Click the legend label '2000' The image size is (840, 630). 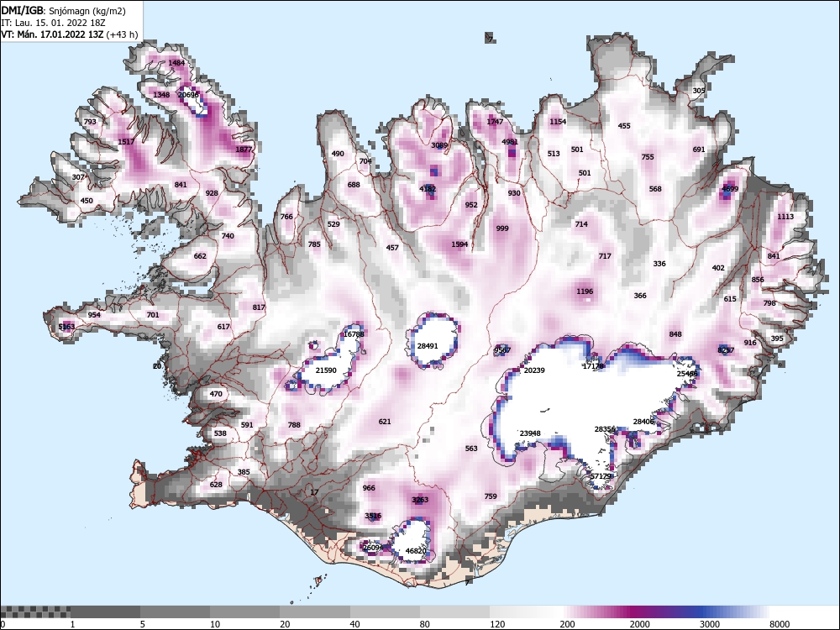tap(639, 623)
